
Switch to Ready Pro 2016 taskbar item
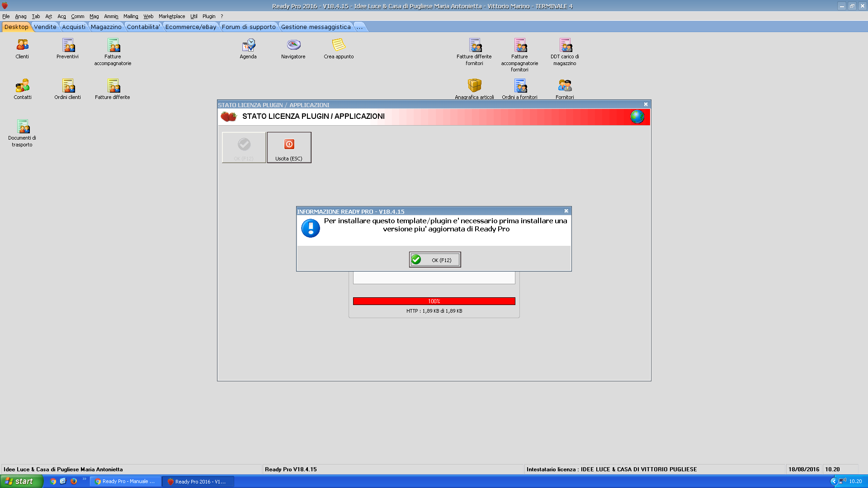(x=198, y=482)
